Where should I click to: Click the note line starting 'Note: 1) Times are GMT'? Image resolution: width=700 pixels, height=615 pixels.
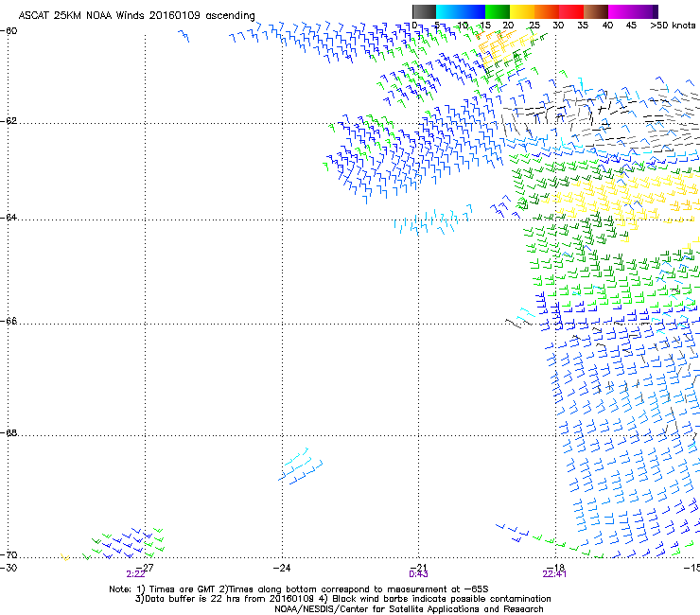(x=299, y=589)
